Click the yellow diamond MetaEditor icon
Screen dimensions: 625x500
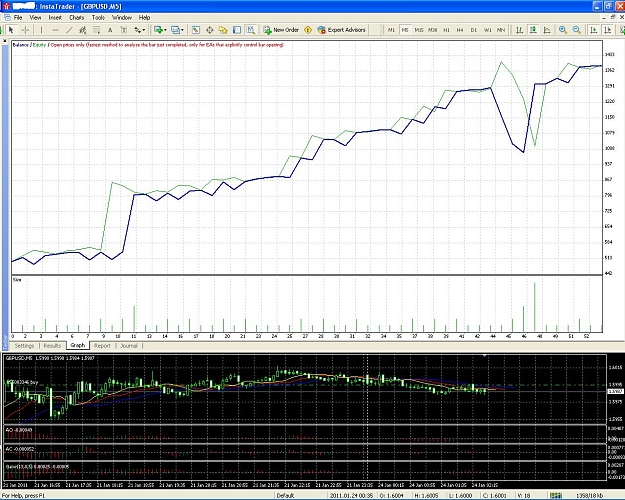coord(308,30)
